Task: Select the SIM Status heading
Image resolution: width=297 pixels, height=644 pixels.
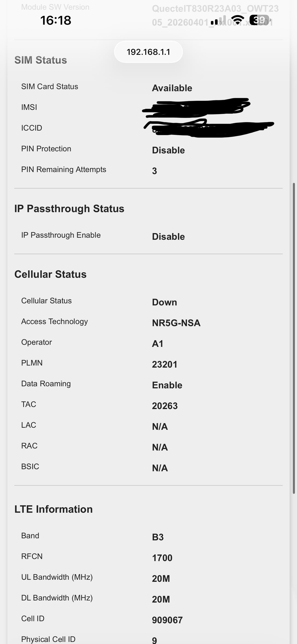Action: point(41,60)
